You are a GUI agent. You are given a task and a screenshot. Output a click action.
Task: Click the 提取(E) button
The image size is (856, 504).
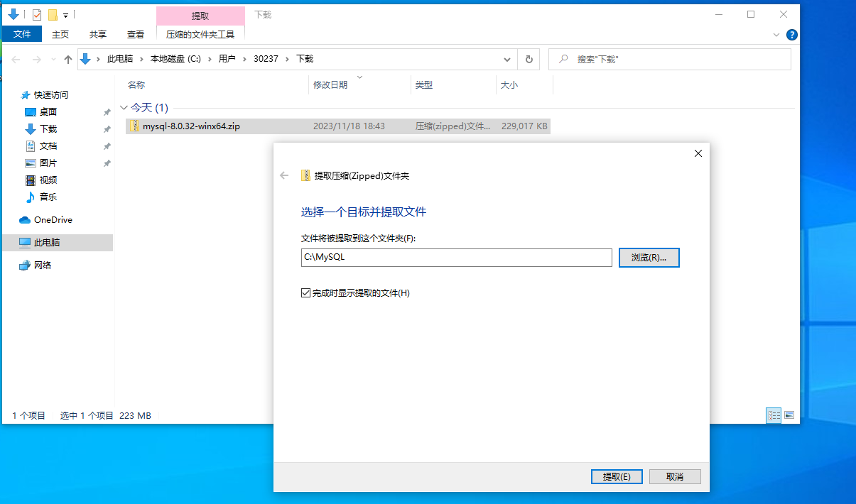pyautogui.click(x=617, y=476)
